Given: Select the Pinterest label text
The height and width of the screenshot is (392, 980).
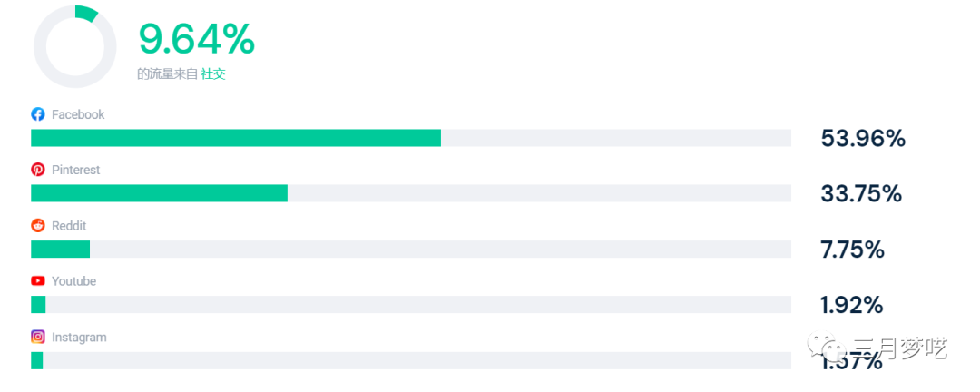Looking at the screenshot, I should tap(76, 170).
